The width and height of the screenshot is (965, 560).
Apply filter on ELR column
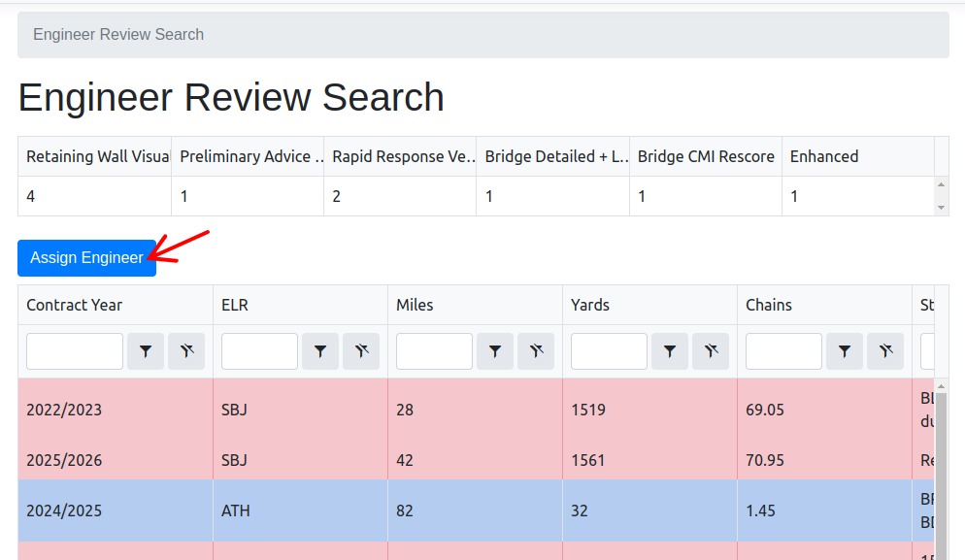[320, 351]
